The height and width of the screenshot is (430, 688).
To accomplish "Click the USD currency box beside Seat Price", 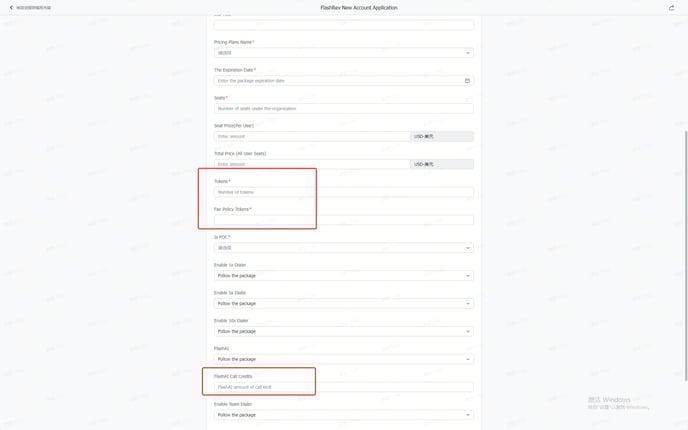I will tap(442, 136).
